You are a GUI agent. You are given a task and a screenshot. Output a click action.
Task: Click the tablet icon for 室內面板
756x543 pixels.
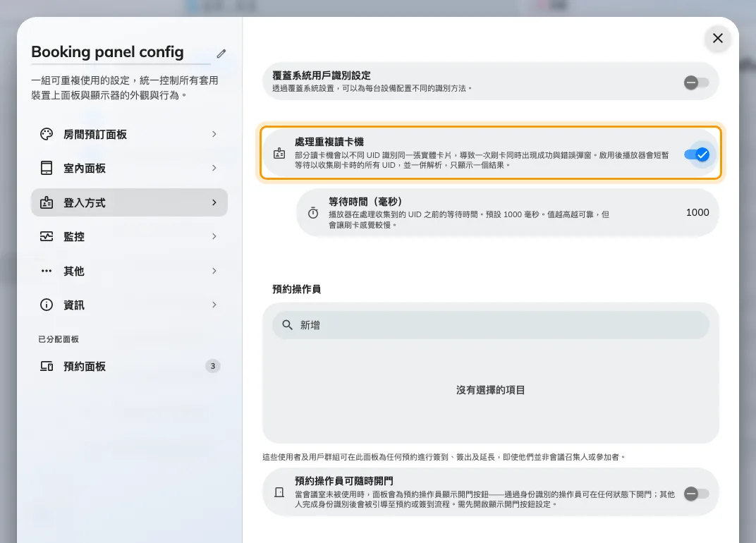47,168
